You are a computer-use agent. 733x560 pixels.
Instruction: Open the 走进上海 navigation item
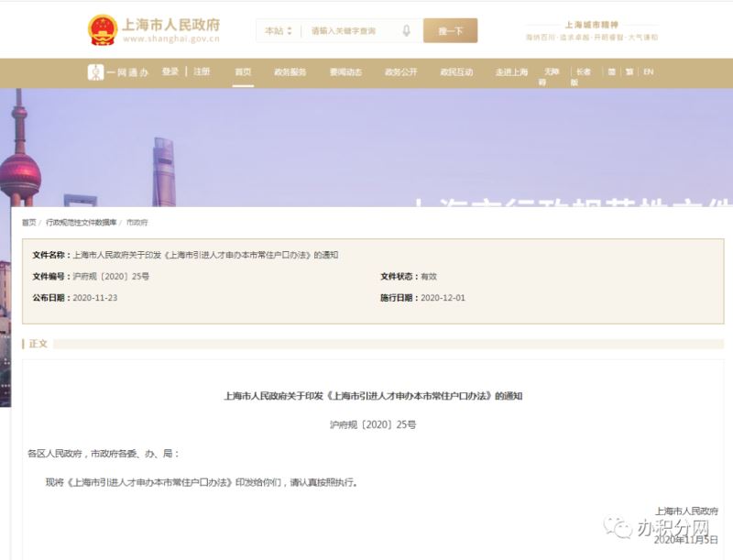pyautogui.click(x=512, y=71)
